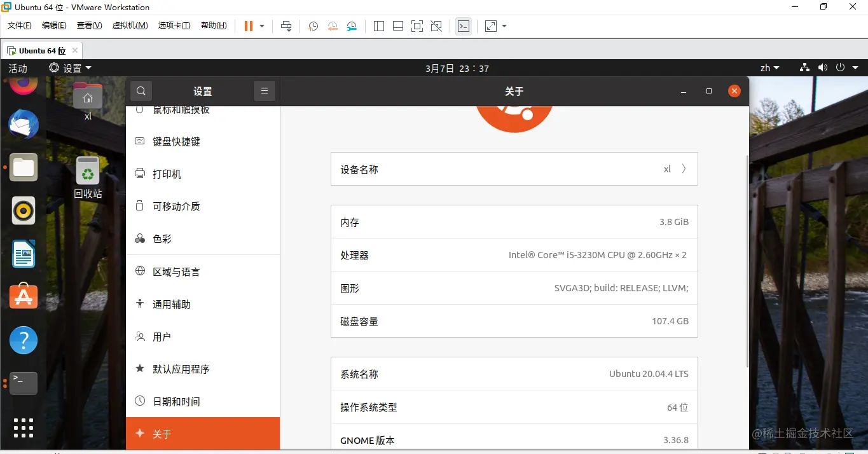
Task: Select 区域与语言 in settings sidebar
Action: click(x=203, y=272)
